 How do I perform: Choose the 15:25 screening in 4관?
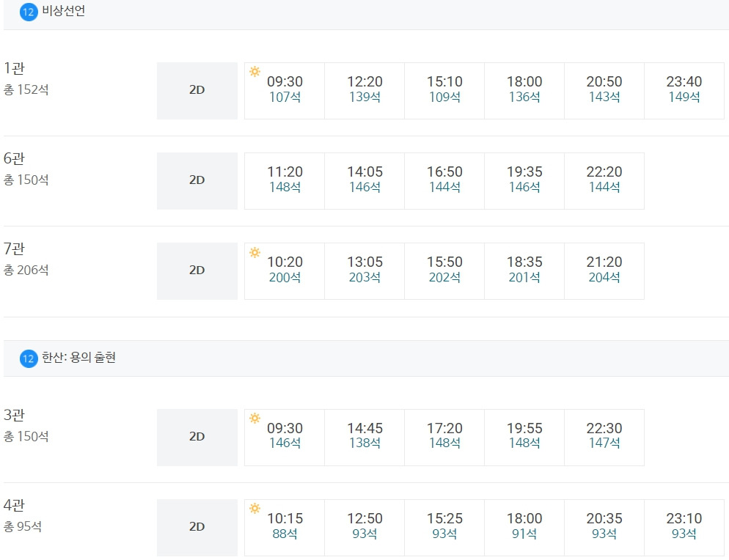point(444,528)
